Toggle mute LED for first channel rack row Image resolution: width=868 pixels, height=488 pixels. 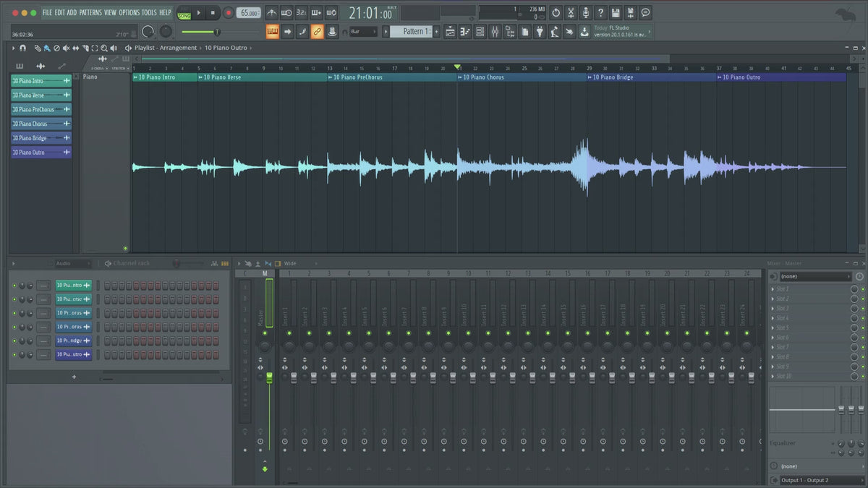coord(14,285)
